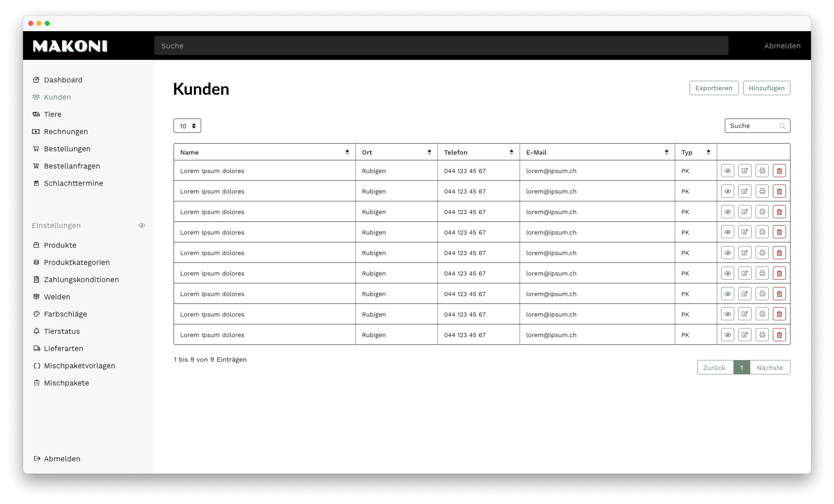Print the fourth customer row
Image resolution: width=834 pixels, height=504 pixels.
click(x=762, y=232)
